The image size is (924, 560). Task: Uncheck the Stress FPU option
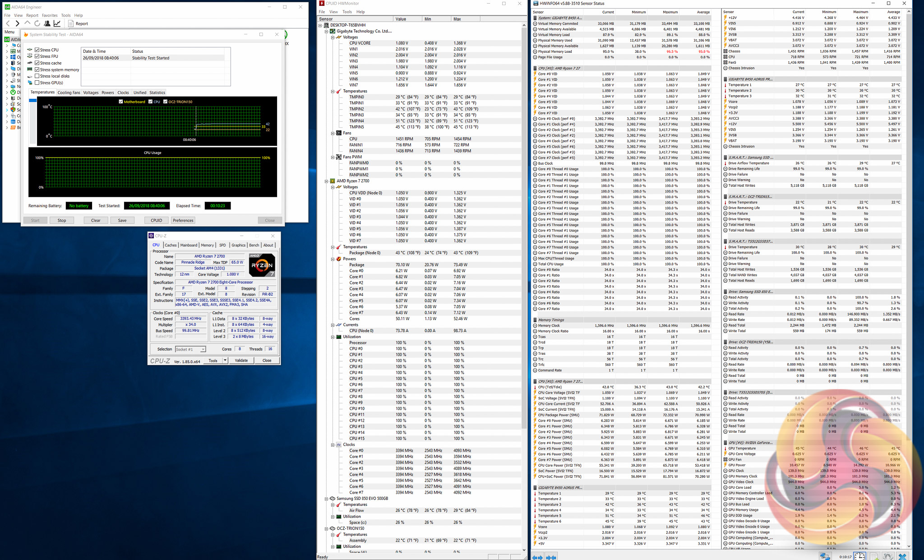[x=37, y=56]
